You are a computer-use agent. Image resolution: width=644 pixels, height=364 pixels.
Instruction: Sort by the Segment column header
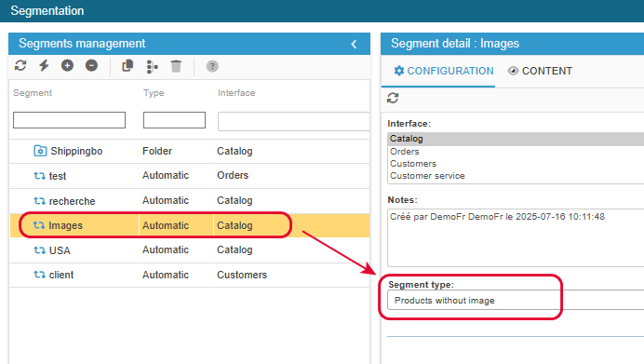[x=33, y=93]
